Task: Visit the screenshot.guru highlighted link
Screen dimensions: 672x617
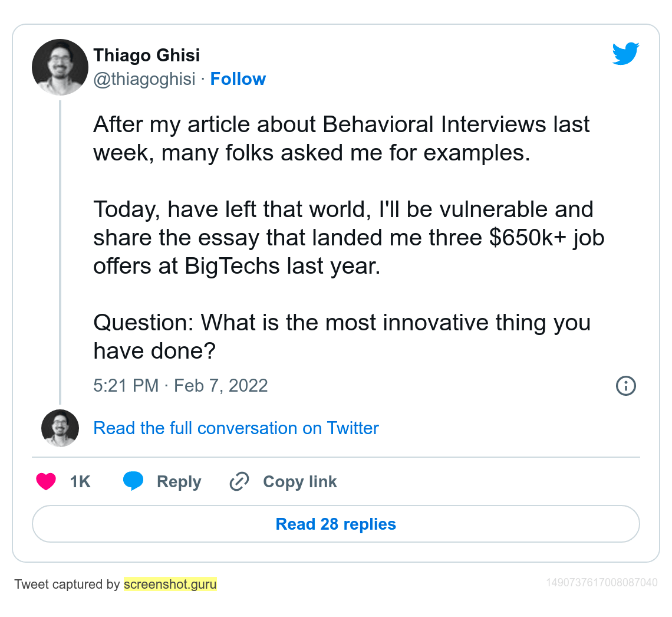Action: (x=170, y=585)
